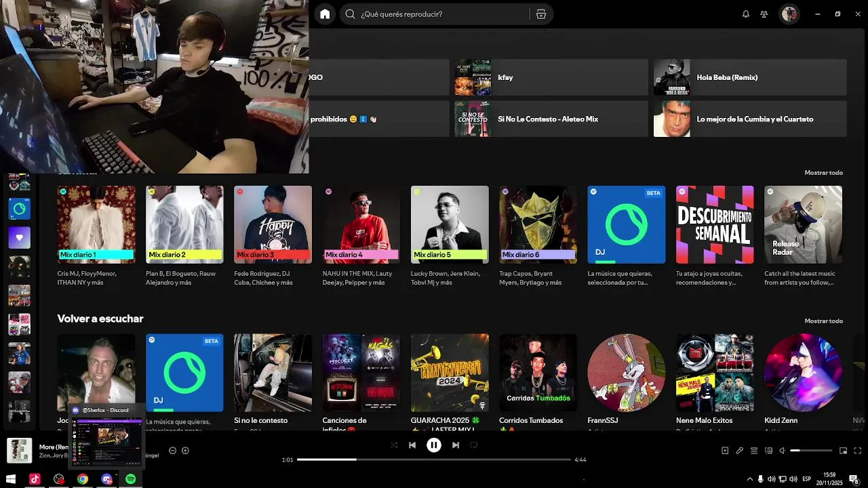The image size is (868, 488).
Task: Open the DJ library item in sidebar
Action: [x=19, y=209]
